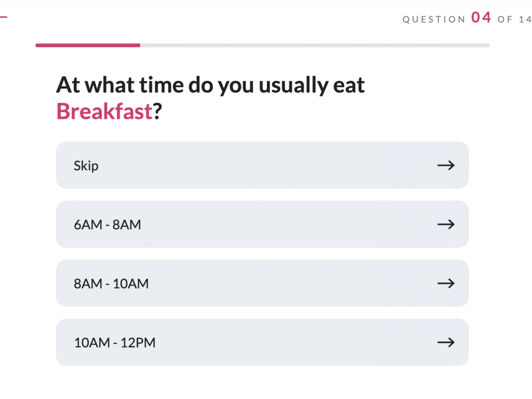Tap the '8AM - 10AM' text label
The image size is (532, 399).
pyautogui.click(x=111, y=284)
